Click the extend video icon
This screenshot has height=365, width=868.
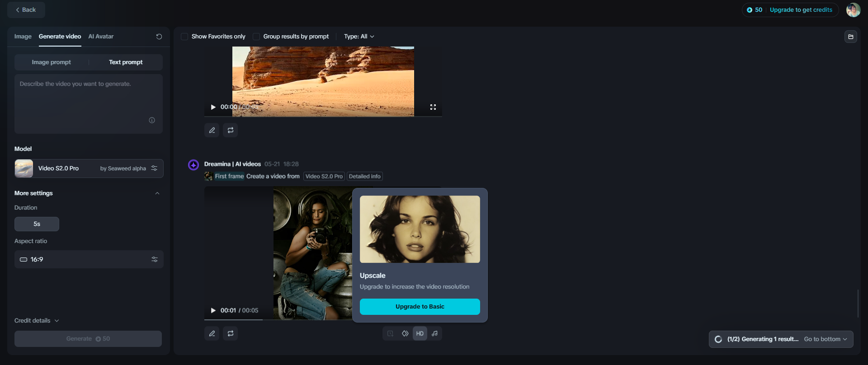click(x=390, y=333)
